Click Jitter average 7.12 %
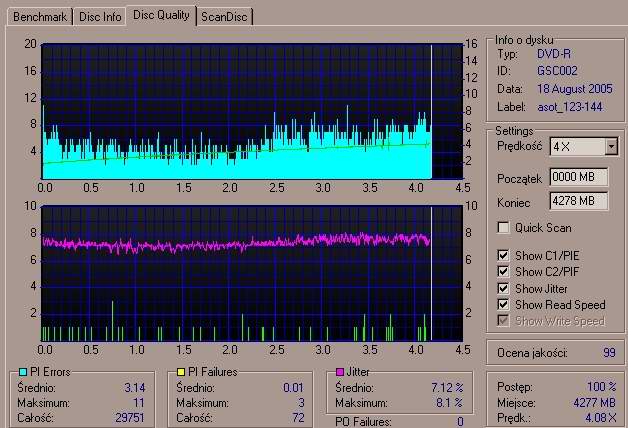Screen dimensions: 628x428 pos(447,388)
